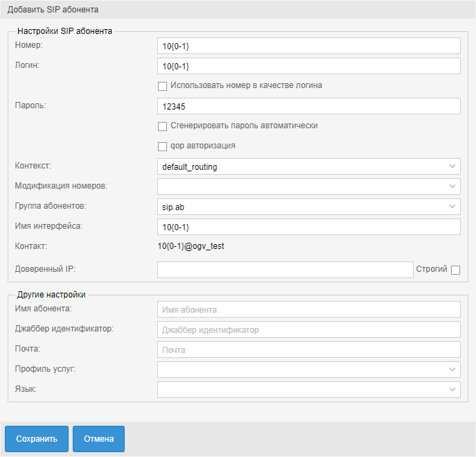
Task: Click the 'Номер' input field
Action: [x=308, y=46]
